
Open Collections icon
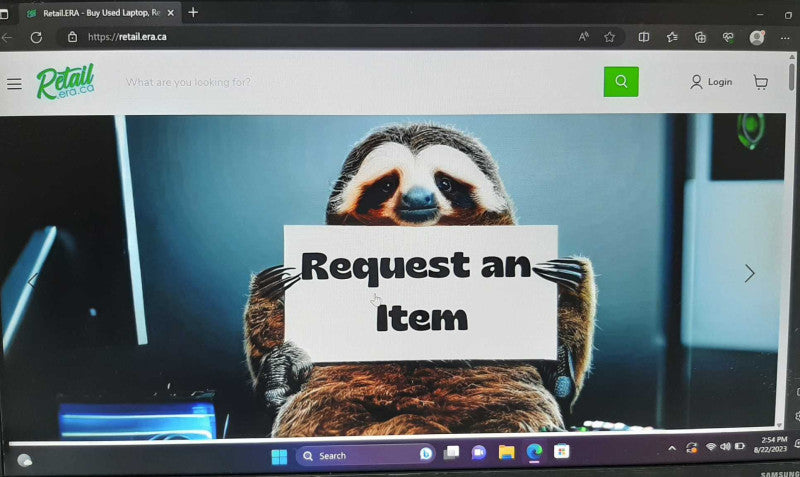700,37
